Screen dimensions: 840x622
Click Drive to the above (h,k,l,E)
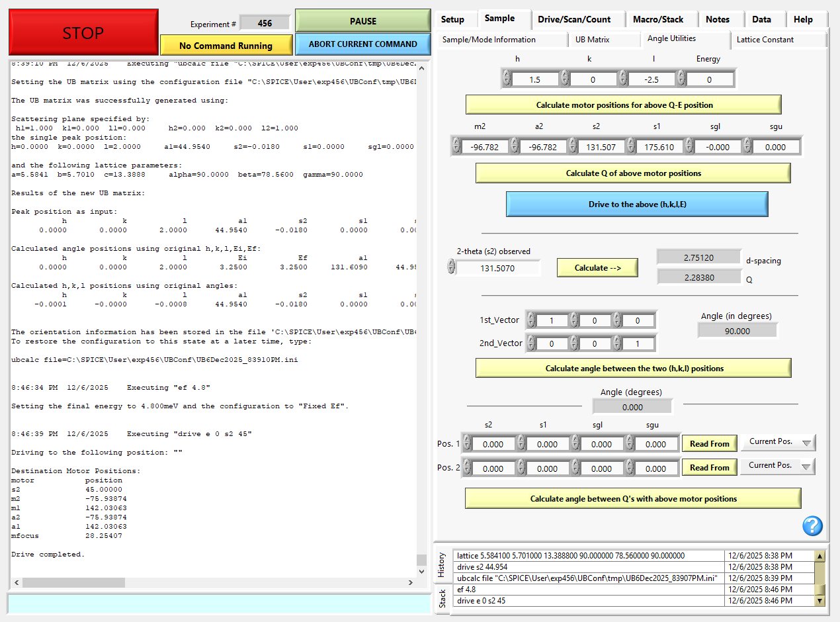(637, 204)
